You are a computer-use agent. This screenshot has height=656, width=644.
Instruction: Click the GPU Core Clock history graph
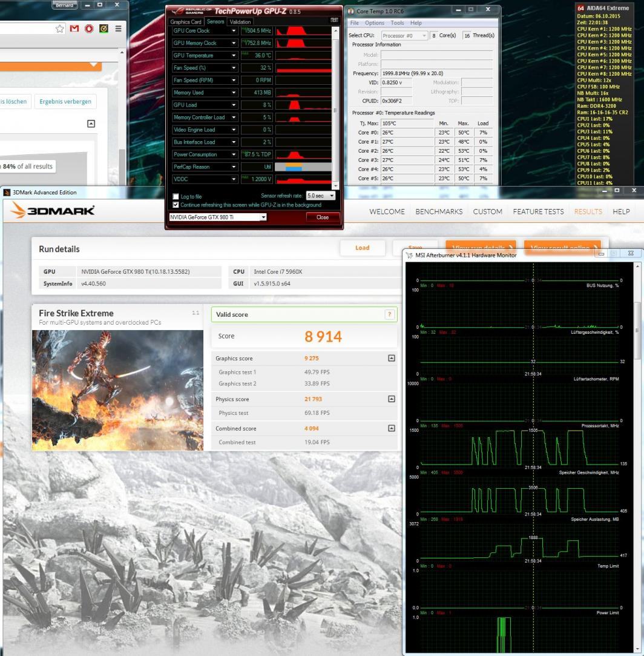303,31
